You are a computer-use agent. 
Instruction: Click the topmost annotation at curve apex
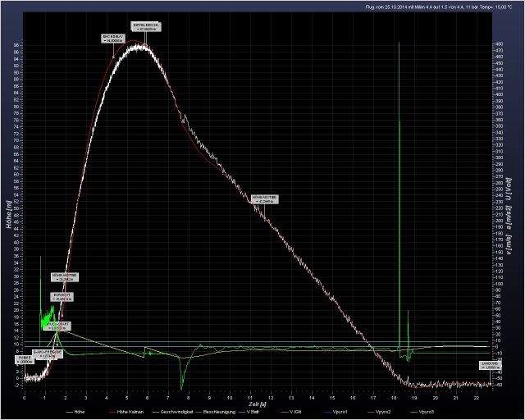147,27
